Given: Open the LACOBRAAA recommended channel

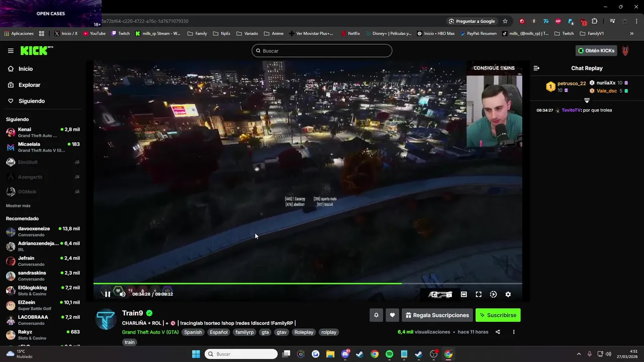Looking at the screenshot, I should [x=43, y=320].
